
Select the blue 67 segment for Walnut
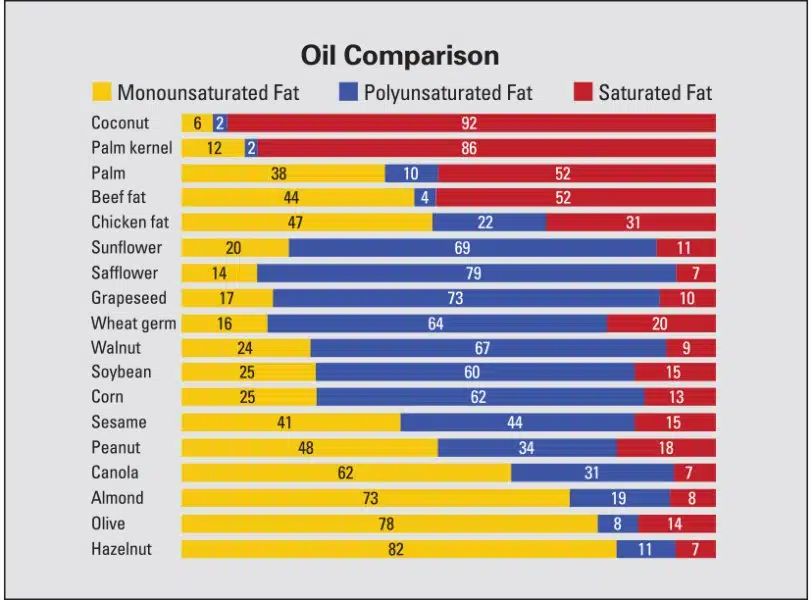click(488, 348)
